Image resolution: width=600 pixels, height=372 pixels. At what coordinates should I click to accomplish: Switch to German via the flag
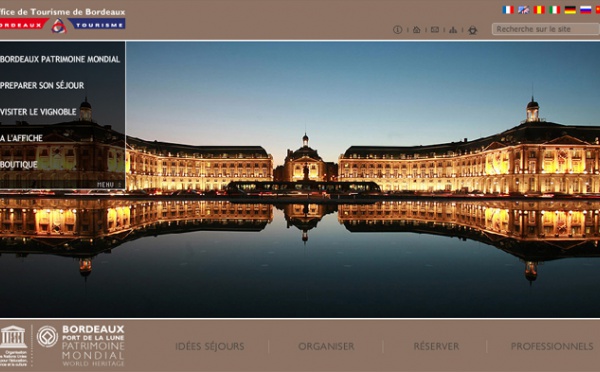[x=570, y=10]
